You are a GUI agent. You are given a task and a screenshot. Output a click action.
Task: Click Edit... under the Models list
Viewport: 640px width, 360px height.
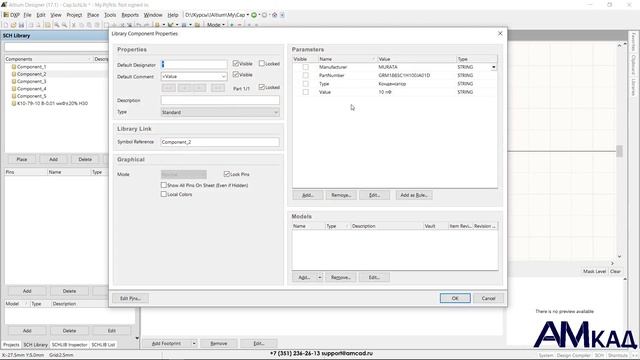point(374,277)
